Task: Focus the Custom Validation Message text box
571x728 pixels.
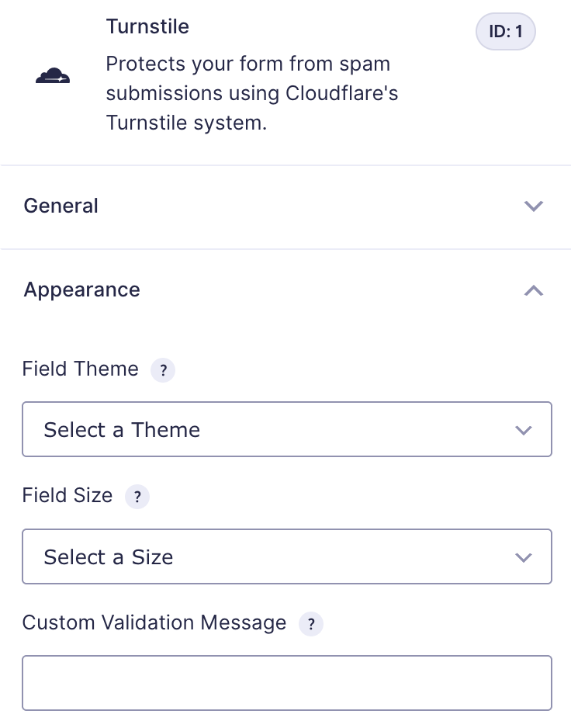Action: pyautogui.click(x=286, y=683)
